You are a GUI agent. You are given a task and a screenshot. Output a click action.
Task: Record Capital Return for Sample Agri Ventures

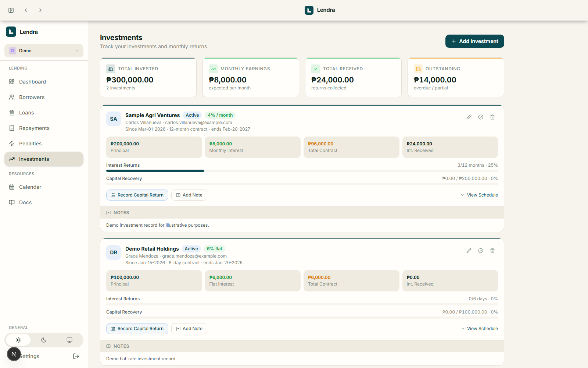[x=137, y=195]
